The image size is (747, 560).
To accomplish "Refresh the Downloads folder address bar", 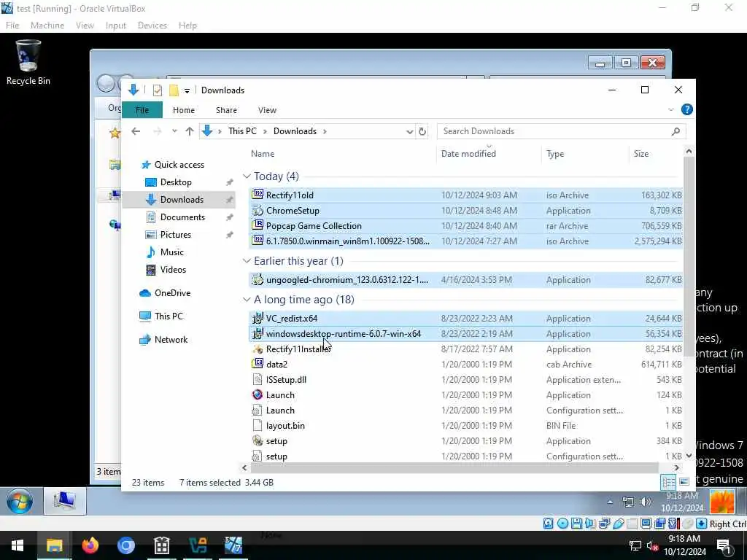I will point(422,131).
